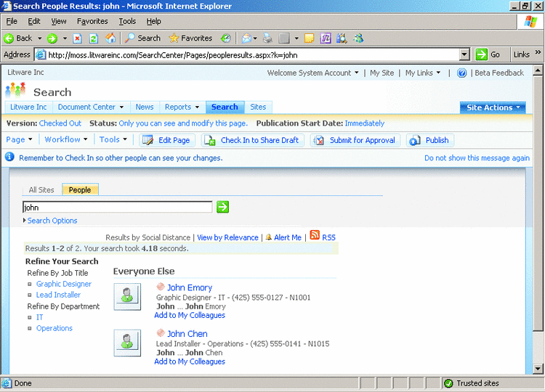Click the yellow Discuss note icon
545x392 pixels.
[x=309, y=38]
